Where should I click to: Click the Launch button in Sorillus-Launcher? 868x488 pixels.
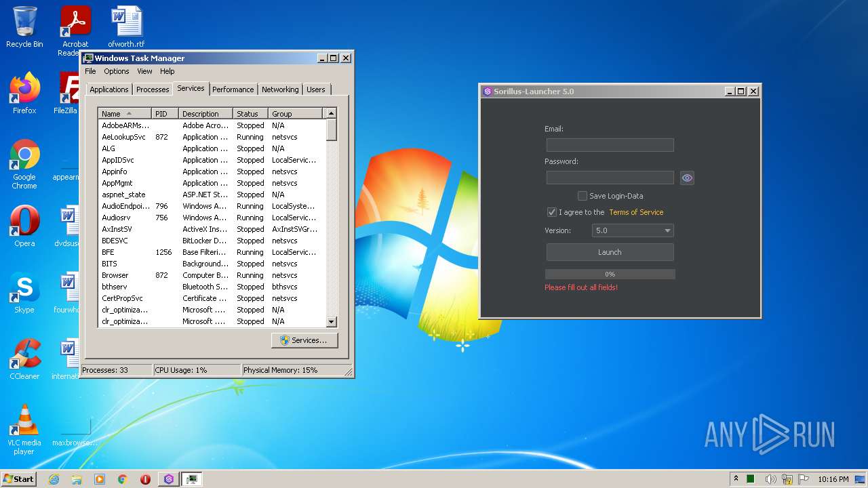point(610,252)
